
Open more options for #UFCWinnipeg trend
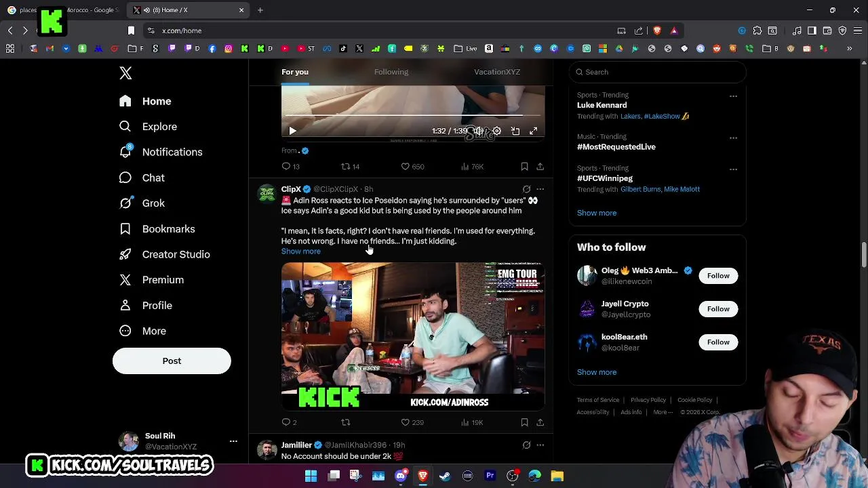[733, 169]
